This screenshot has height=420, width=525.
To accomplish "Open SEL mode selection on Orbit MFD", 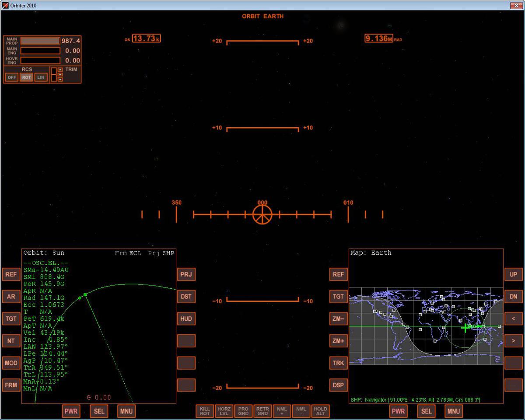I will click(99, 411).
